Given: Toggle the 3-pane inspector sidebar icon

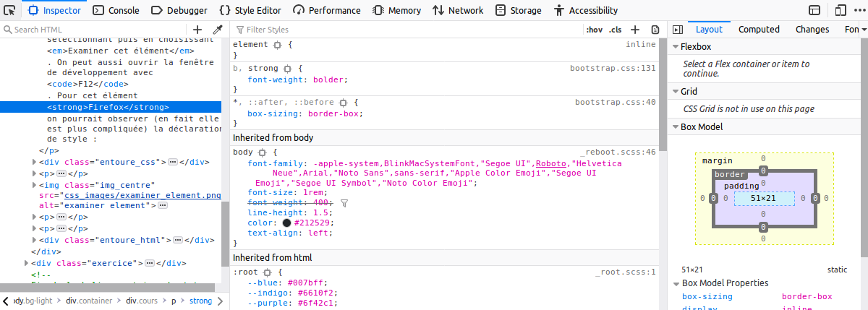Looking at the screenshot, I should pyautogui.click(x=678, y=30).
